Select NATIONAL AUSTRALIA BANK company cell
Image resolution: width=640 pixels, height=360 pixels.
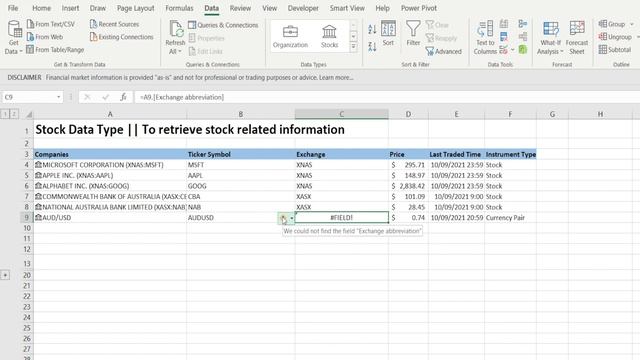point(110,207)
